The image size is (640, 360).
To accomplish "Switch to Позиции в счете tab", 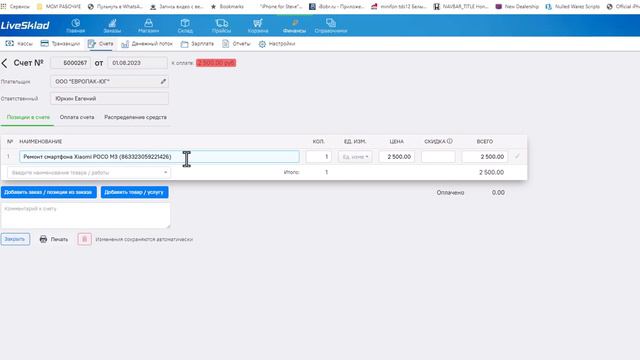I will pyautogui.click(x=28, y=118).
